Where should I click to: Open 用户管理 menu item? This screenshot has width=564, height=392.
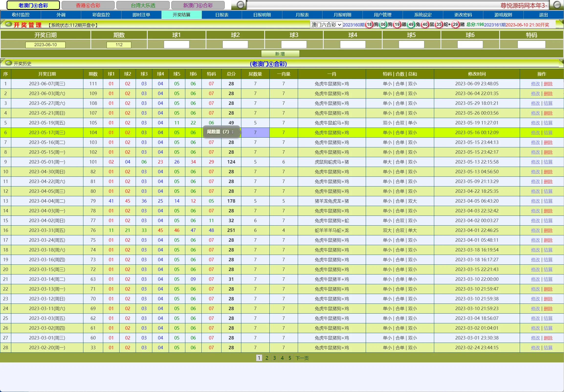coord(382,15)
